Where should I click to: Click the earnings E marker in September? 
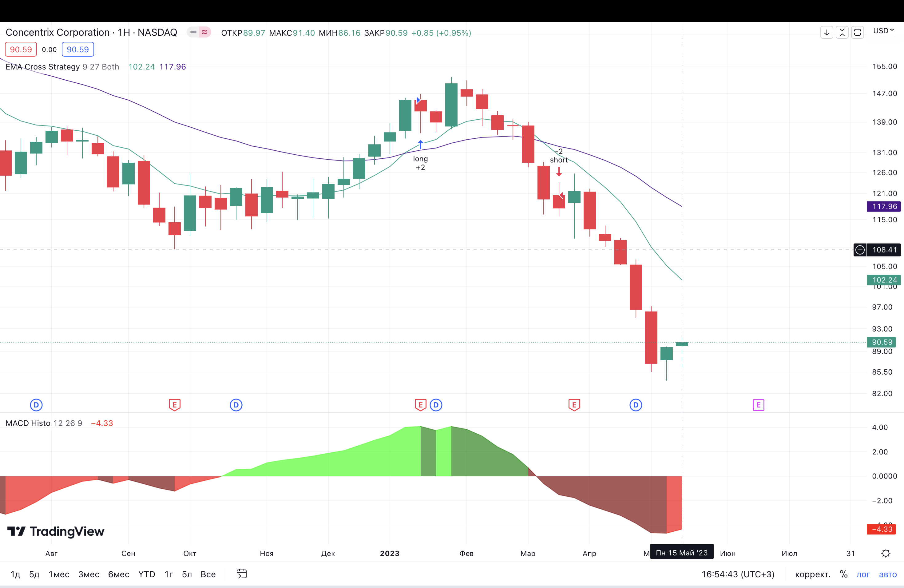click(x=174, y=405)
